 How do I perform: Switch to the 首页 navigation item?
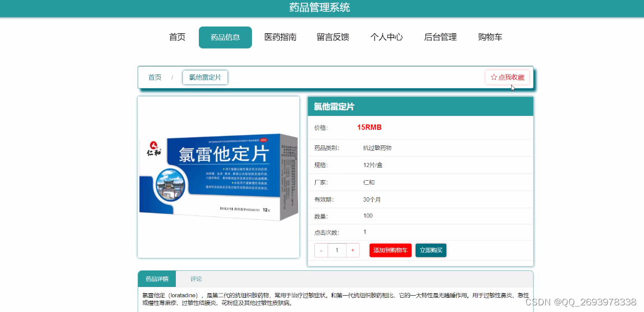[176, 37]
